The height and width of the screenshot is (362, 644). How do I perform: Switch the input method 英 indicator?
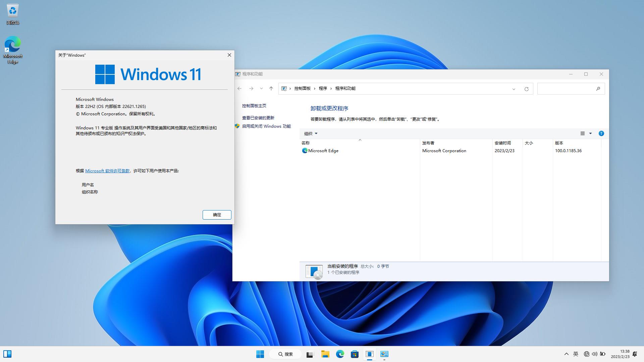(576, 354)
